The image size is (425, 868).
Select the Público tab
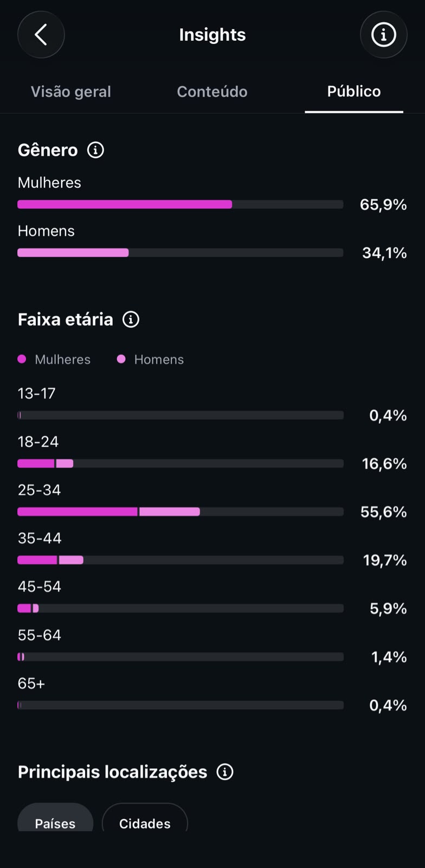pyautogui.click(x=354, y=92)
